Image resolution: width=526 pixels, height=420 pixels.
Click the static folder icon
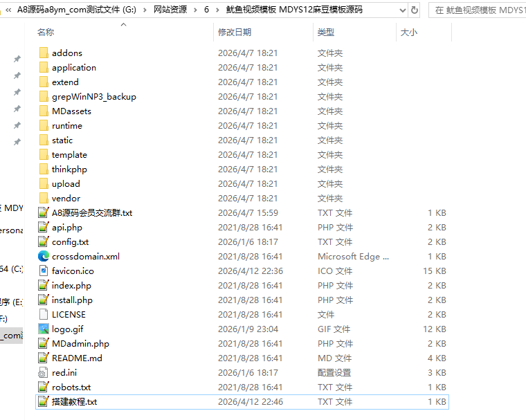click(44, 140)
